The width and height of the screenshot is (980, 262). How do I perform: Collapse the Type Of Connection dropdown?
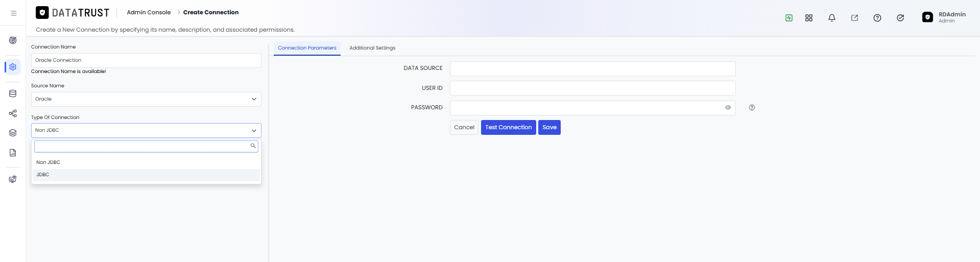click(146, 130)
